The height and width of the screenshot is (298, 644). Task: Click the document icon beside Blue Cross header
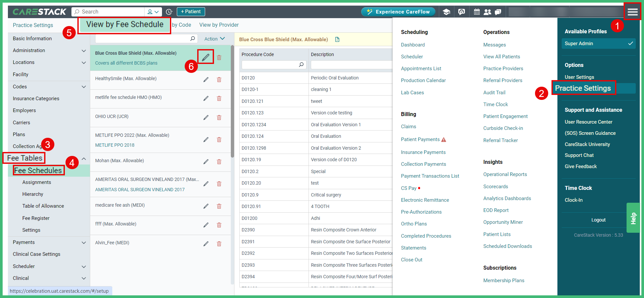pos(337,40)
